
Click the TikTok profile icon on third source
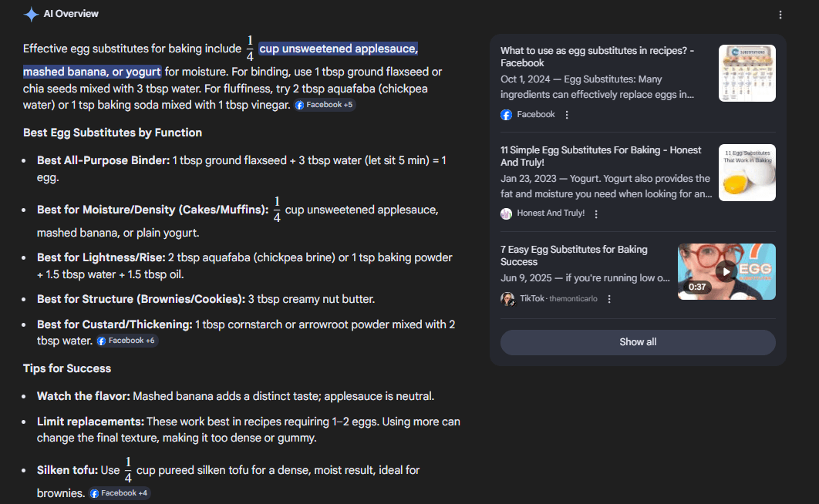click(507, 298)
